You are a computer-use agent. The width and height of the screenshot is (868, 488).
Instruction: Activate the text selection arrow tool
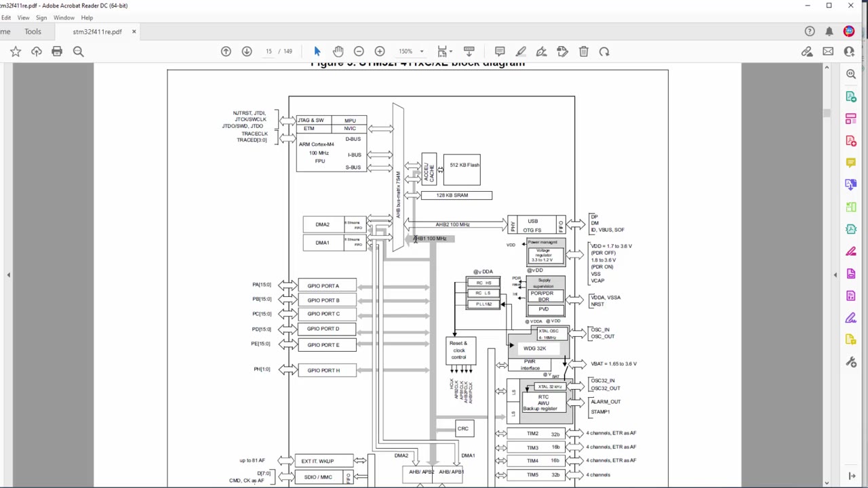[x=317, y=52]
